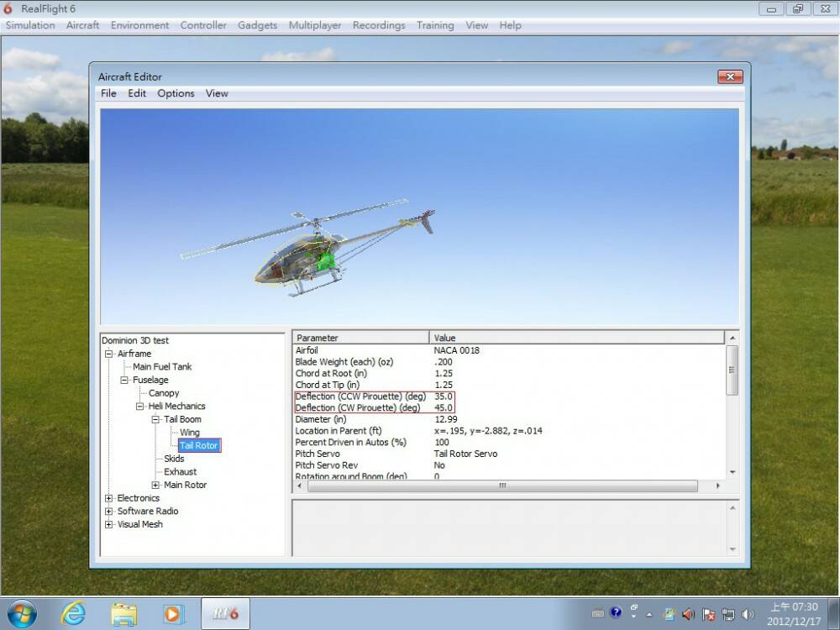Open the Environment menu

139,25
